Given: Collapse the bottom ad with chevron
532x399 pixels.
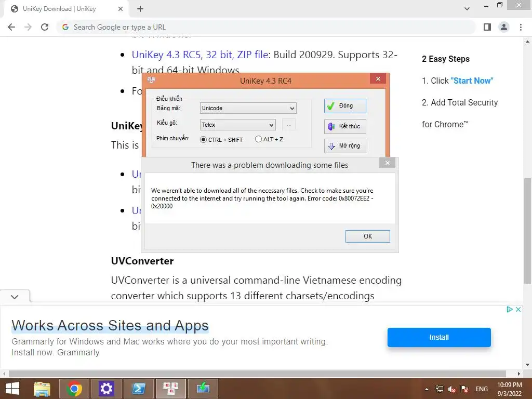Looking at the screenshot, I should (x=15, y=297).
